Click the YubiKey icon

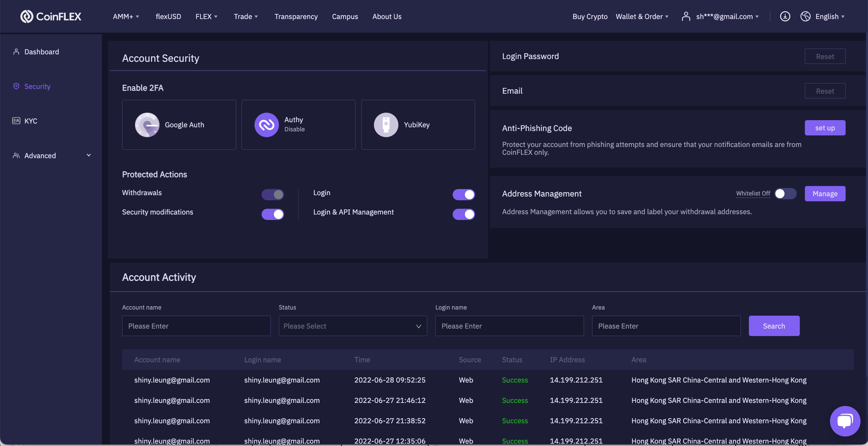coord(386,125)
